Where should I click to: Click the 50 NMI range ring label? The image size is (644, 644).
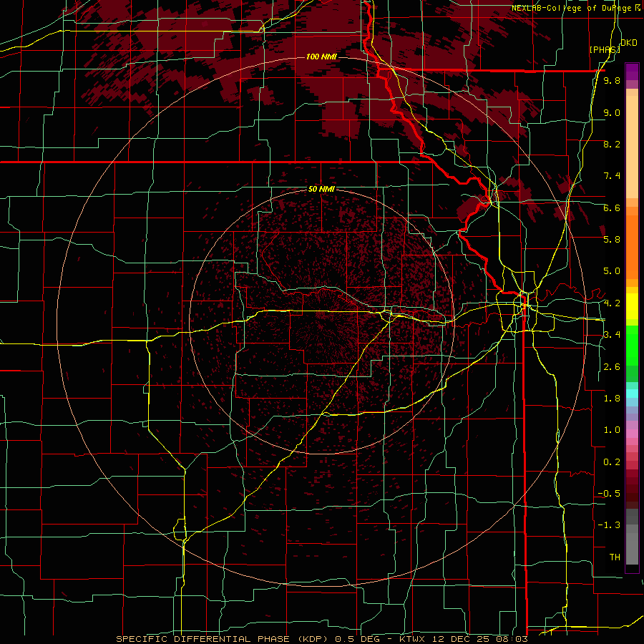(321, 189)
